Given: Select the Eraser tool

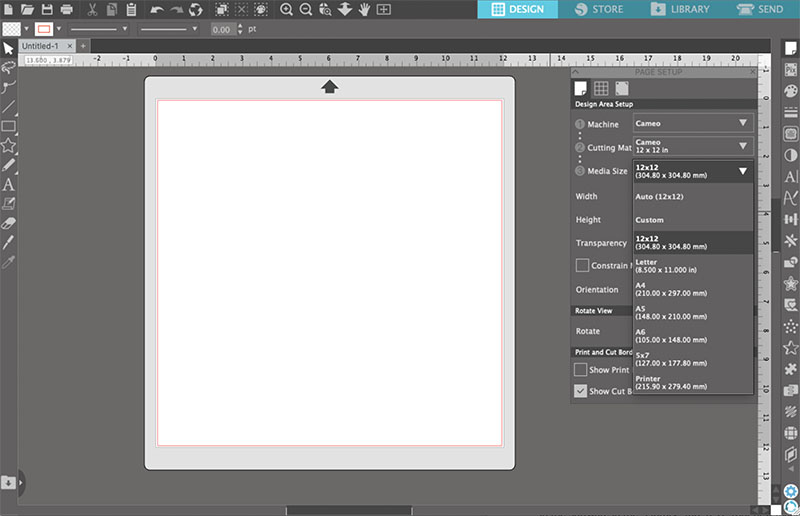Looking at the screenshot, I should click(8, 223).
